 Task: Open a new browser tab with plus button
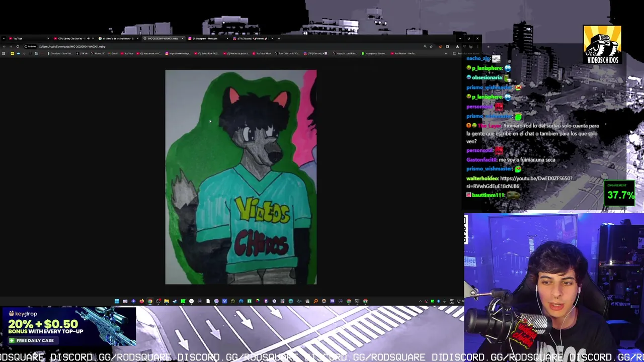[279, 38]
